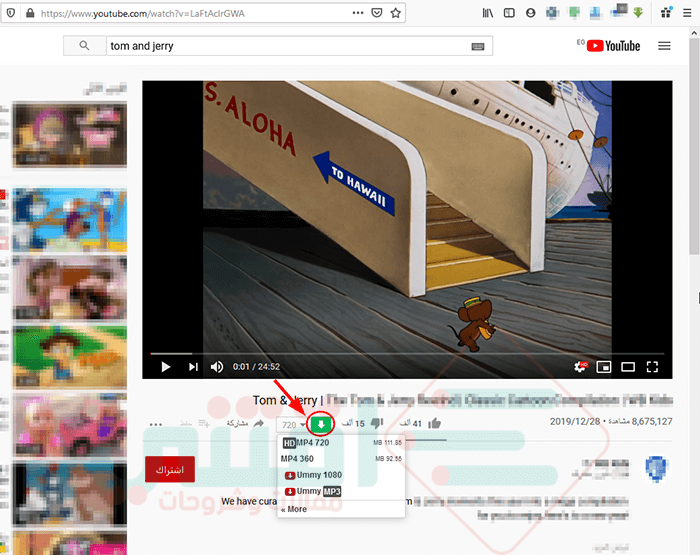
Task: View the connection padlock details
Action: (x=30, y=13)
